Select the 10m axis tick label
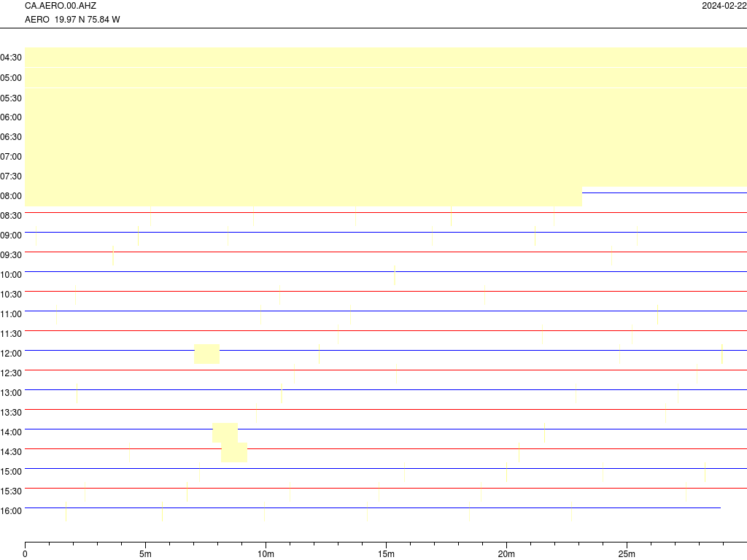Viewport: 747px width, 560px height. (266, 554)
